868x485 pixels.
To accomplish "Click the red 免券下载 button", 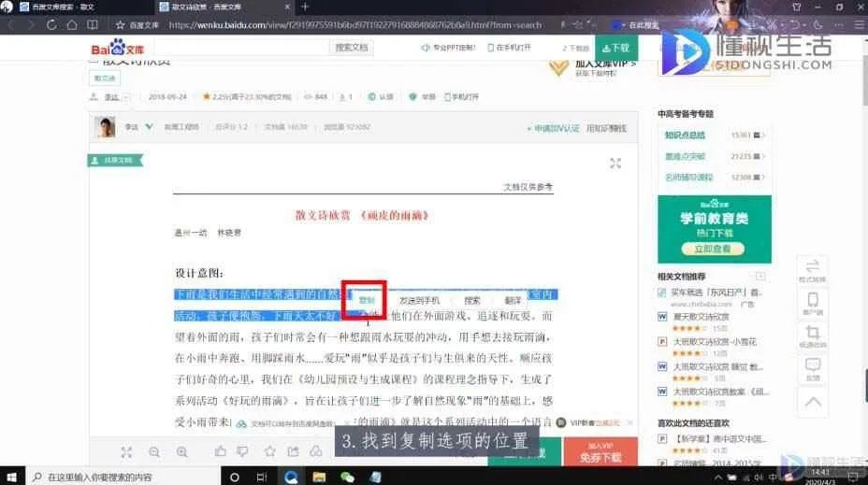I will 600,451.
